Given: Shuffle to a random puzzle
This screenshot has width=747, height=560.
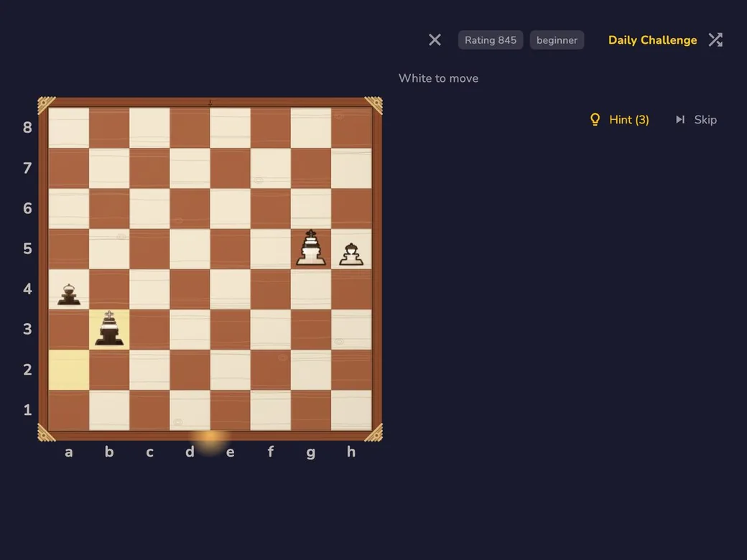Looking at the screenshot, I should 715,40.
